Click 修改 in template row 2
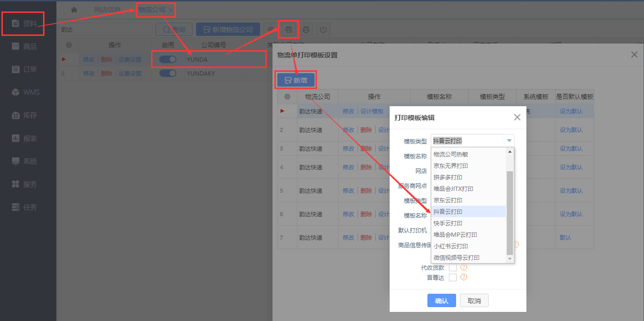Viewport: 644px width, 321px height. [349, 130]
